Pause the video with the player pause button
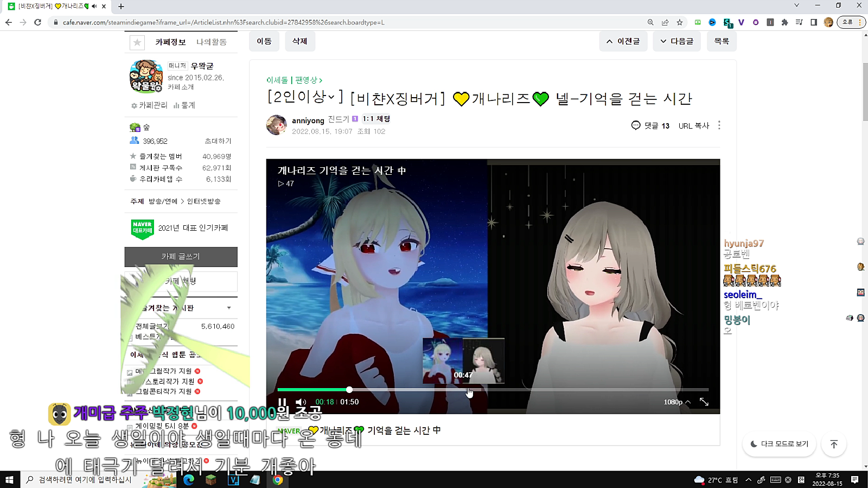 tap(282, 402)
